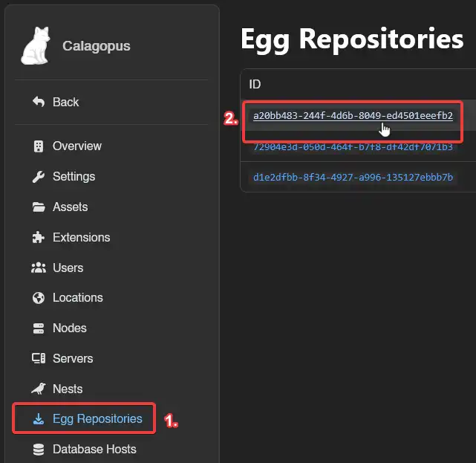Click the Nests bird icon
476x463 pixels.
point(39,389)
